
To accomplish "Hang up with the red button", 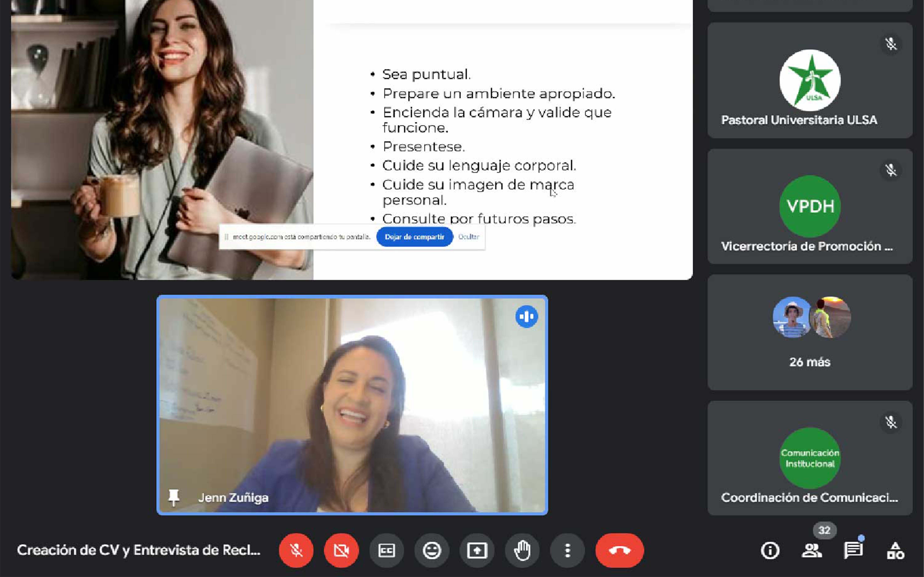I will pyautogui.click(x=619, y=550).
